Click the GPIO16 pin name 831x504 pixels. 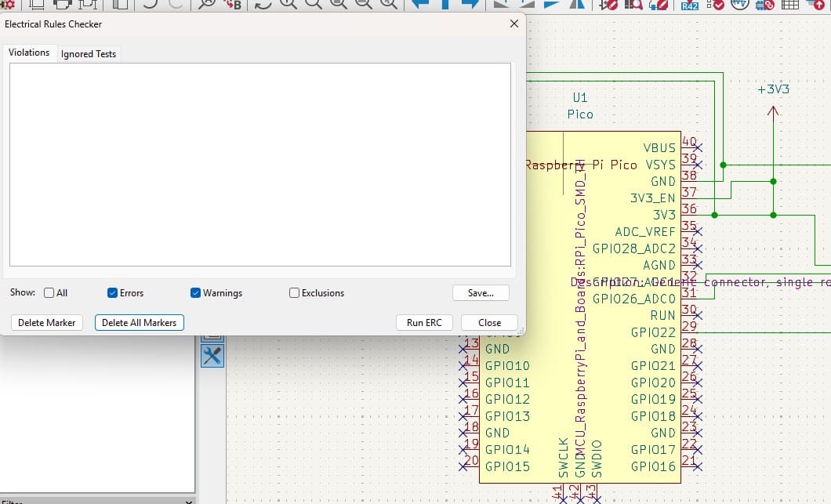(x=654, y=466)
